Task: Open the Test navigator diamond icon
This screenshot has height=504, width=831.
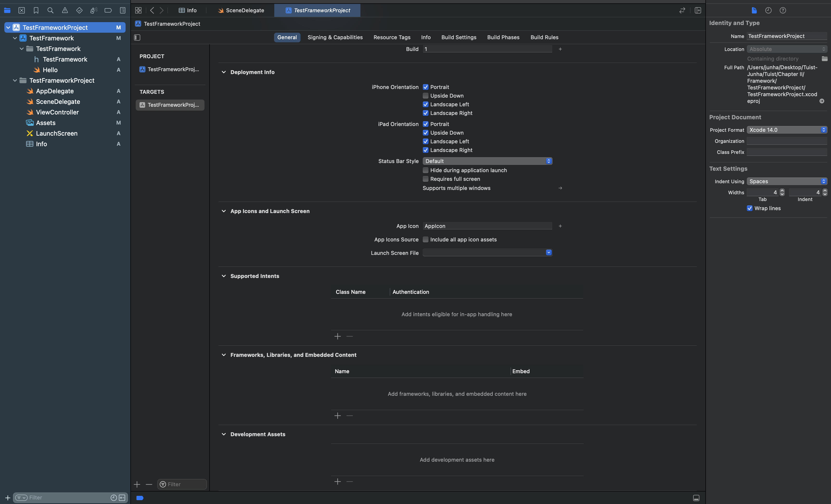Action: point(79,10)
